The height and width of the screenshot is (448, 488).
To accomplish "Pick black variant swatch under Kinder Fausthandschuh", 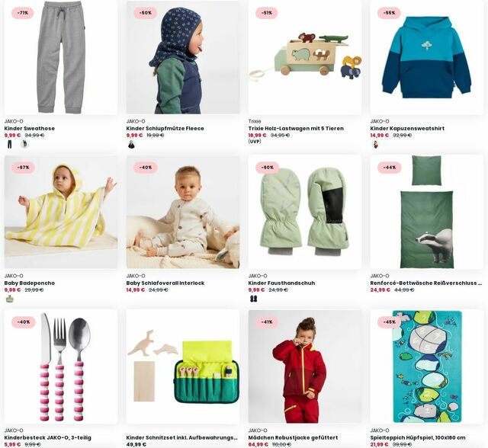I will tap(254, 299).
